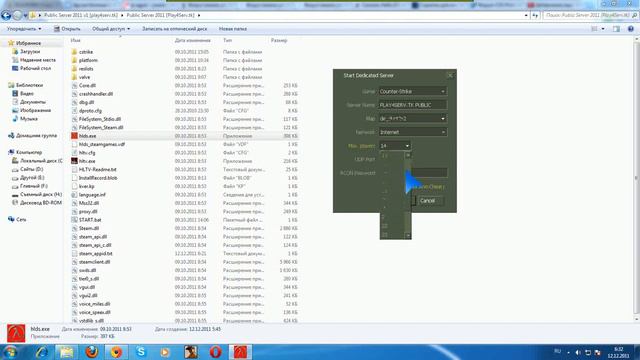This screenshot has width=640, height=360.
Task: Select the liver.kp file
Action: click(x=87, y=186)
